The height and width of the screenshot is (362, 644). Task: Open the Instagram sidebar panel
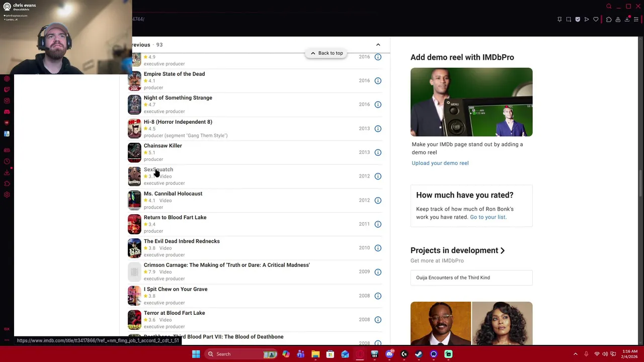7,101
